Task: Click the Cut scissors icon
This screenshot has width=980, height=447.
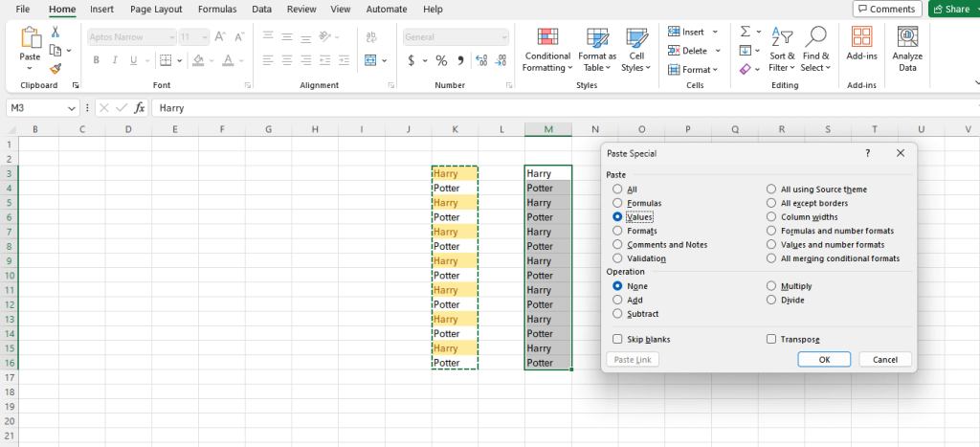Action: [x=56, y=32]
